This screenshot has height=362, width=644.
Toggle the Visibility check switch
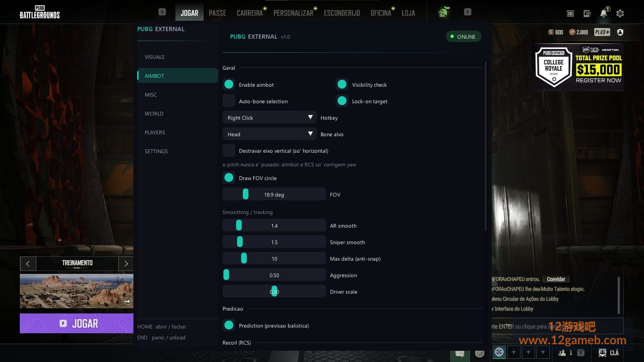(342, 84)
